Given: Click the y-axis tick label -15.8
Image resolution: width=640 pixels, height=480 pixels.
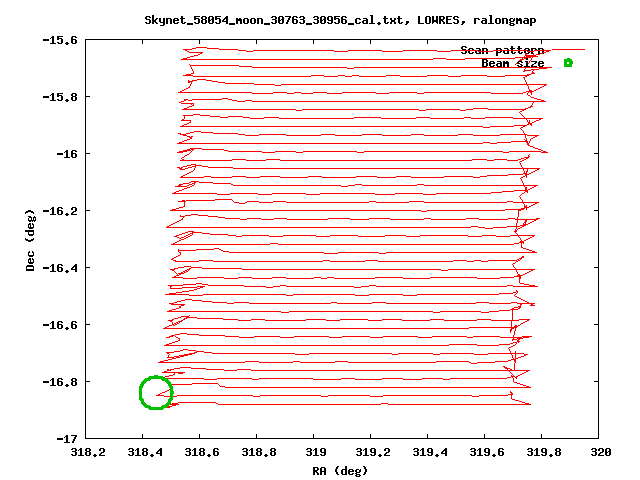Looking at the screenshot, I should (x=60, y=97).
